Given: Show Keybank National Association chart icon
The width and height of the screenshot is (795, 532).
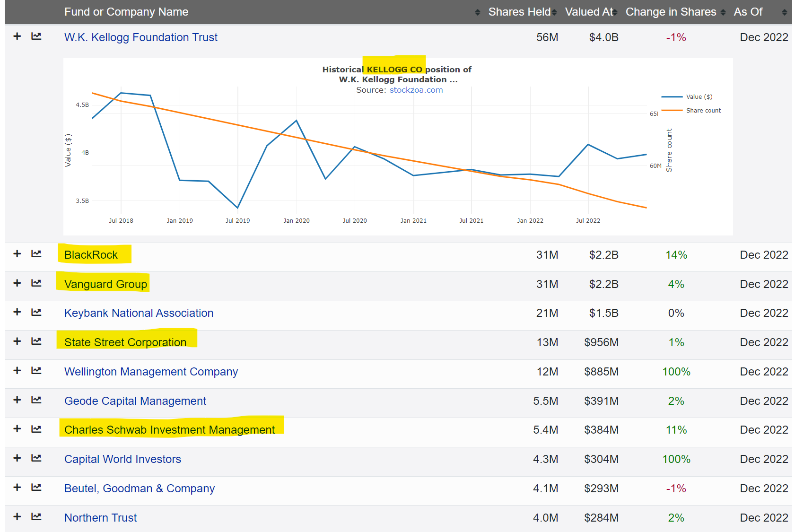Looking at the screenshot, I should pyautogui.click(x=36, y=312).
